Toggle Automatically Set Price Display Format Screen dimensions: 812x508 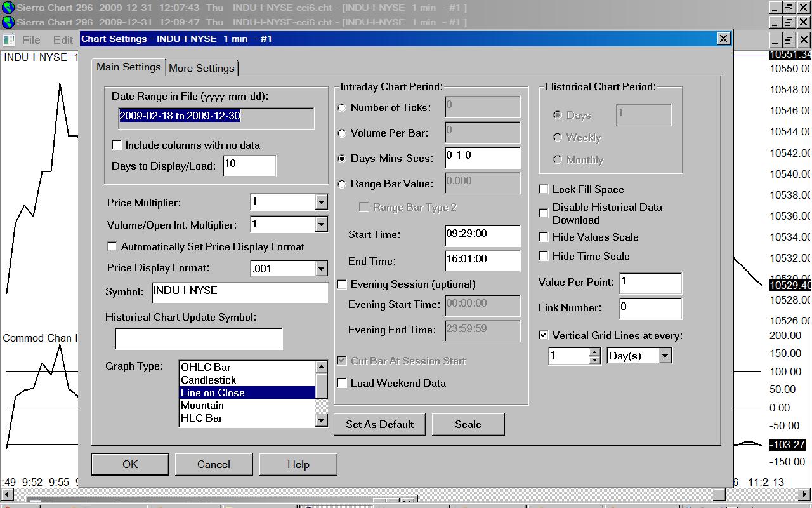coord(112,246)
